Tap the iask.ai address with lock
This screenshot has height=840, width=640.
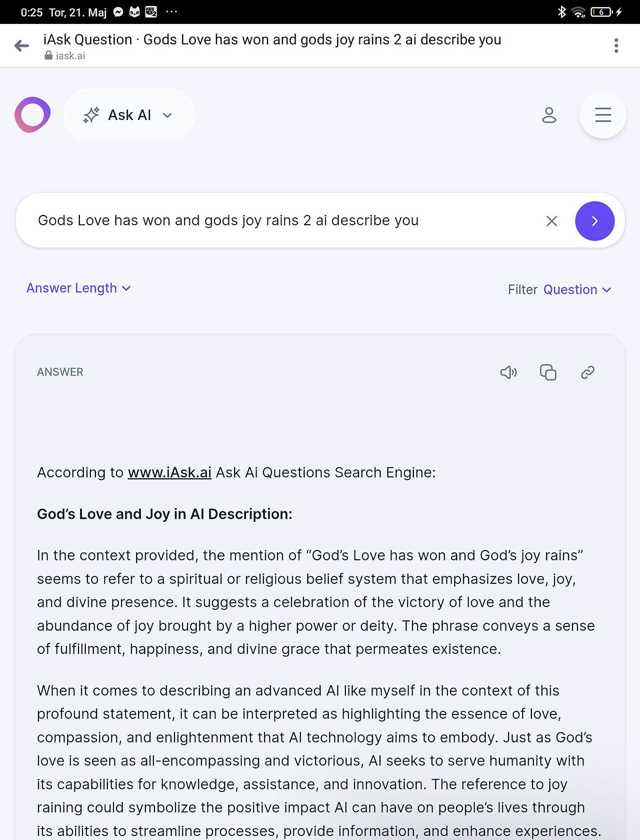[x=65, y=56]
